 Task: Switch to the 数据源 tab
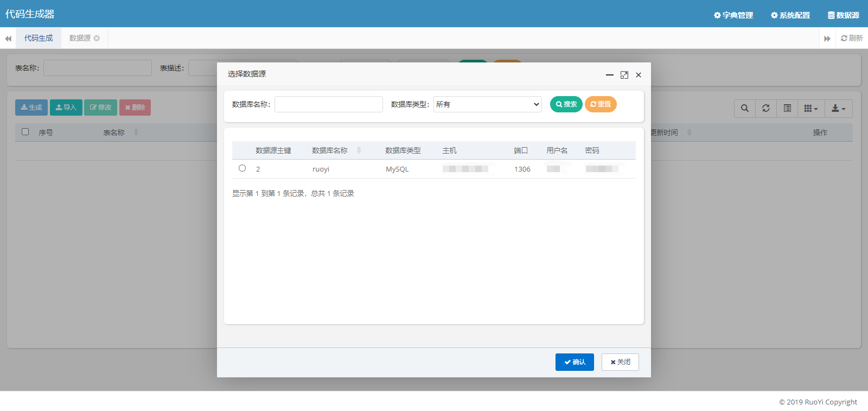tap(80, 38)
